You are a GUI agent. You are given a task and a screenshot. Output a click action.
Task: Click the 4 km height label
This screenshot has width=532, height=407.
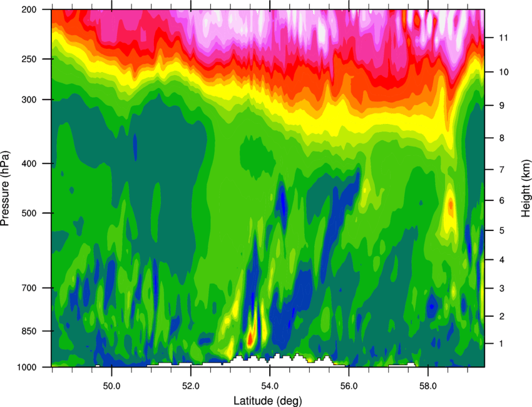click(501, 260)
